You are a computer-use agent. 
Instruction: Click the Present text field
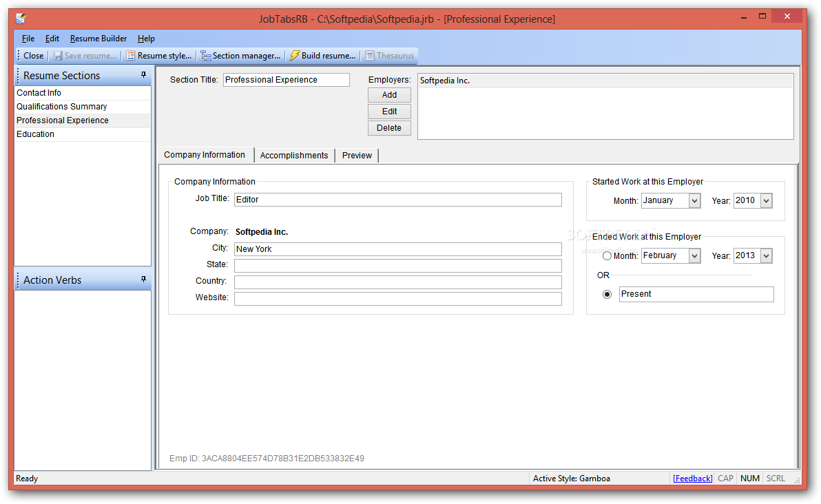[x=696, y=294]
